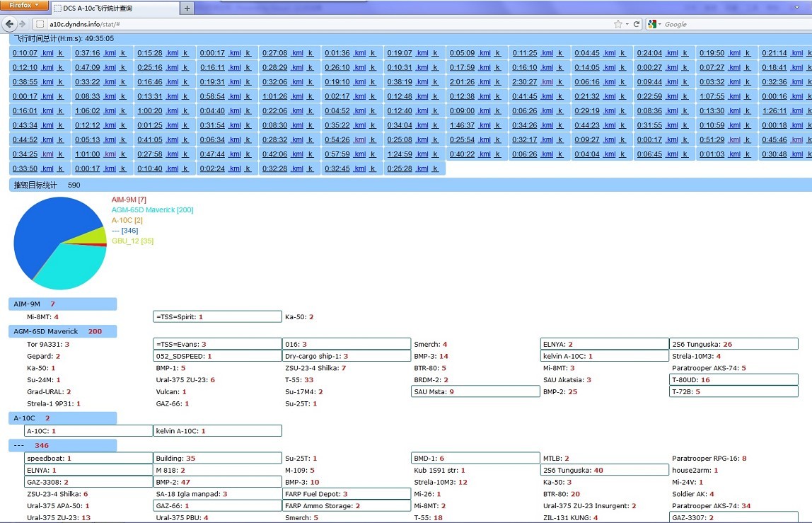Click the bookmark star icon in the address bar

click(617, 24)
